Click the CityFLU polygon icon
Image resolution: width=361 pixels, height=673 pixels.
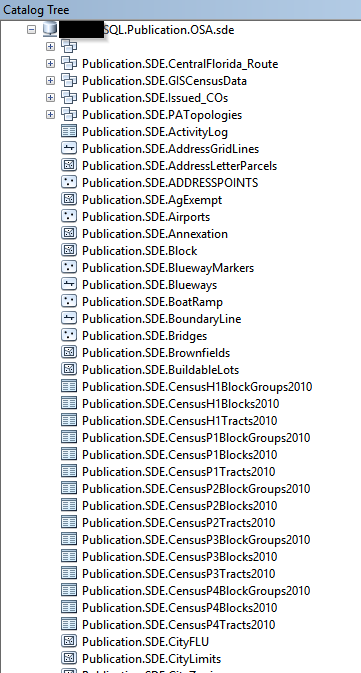pos(69,641)
